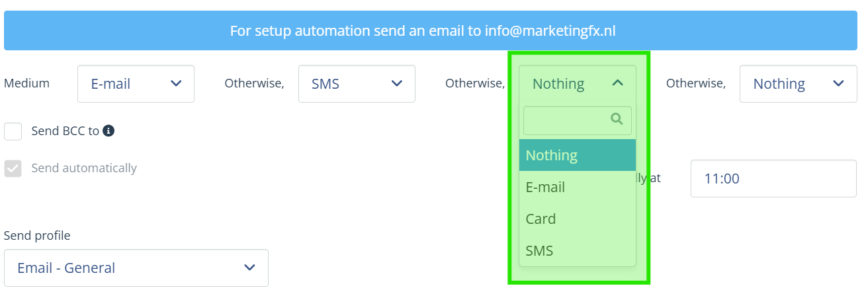Pick the Card option in the list

pyautogui.click(x=578, y=219)
